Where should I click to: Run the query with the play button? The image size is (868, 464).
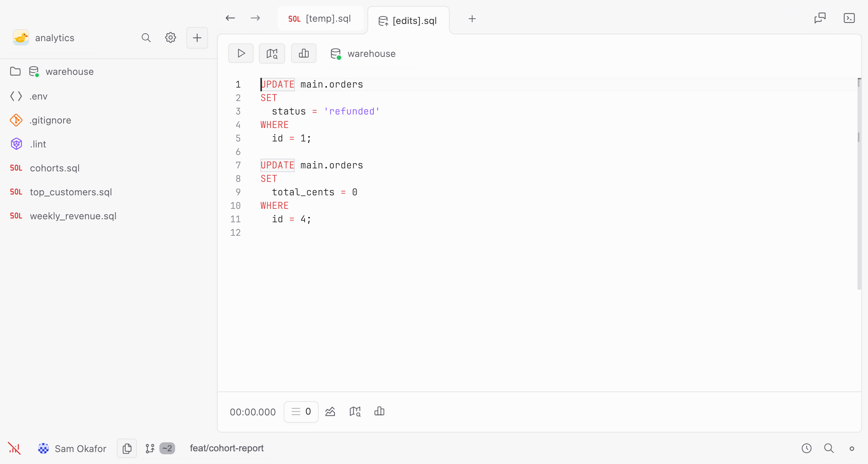pyautogui.click(x=241, y=54)
